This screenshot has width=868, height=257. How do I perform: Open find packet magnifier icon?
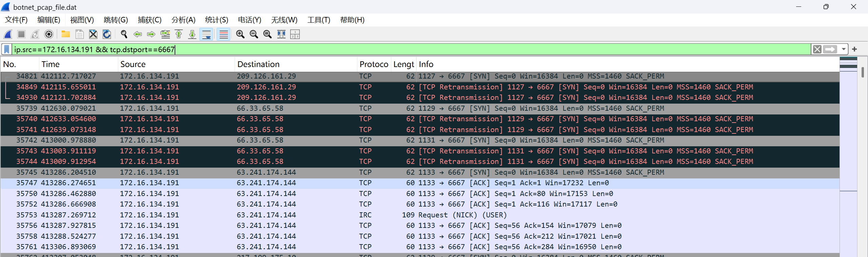(x=124, y=34)
